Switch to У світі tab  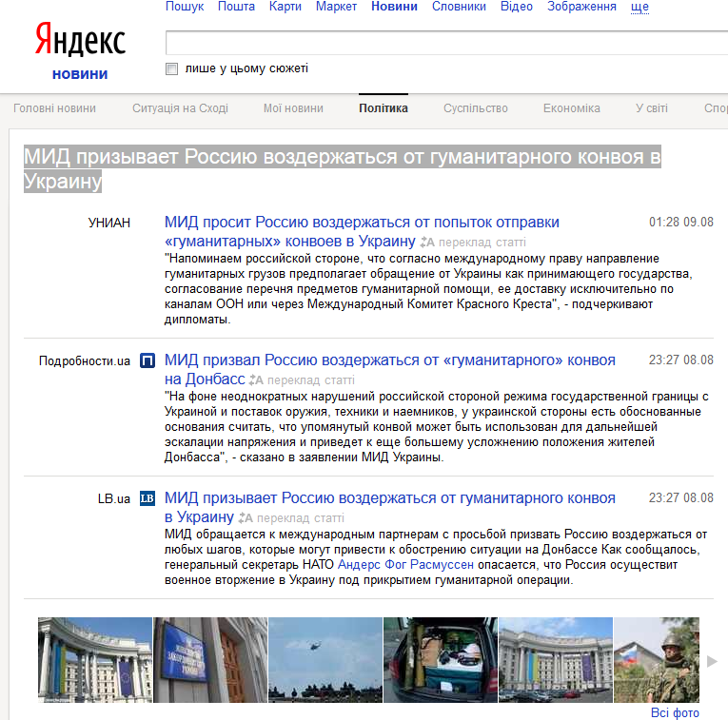point(651,108)
